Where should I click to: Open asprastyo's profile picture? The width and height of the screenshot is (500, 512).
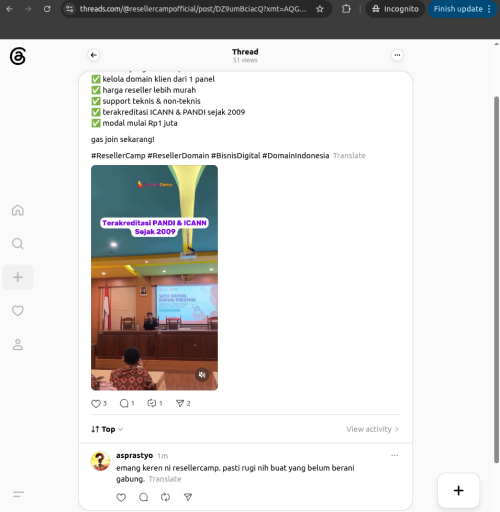point(101,461)
